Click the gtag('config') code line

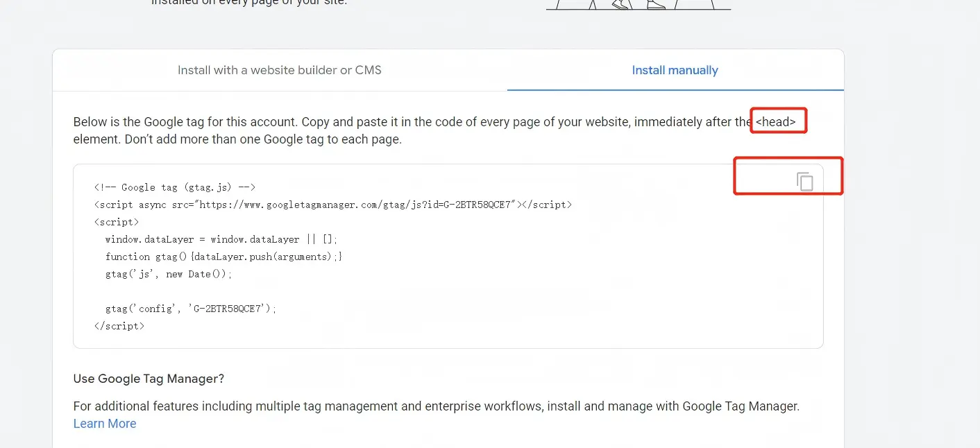click(191, 309)
